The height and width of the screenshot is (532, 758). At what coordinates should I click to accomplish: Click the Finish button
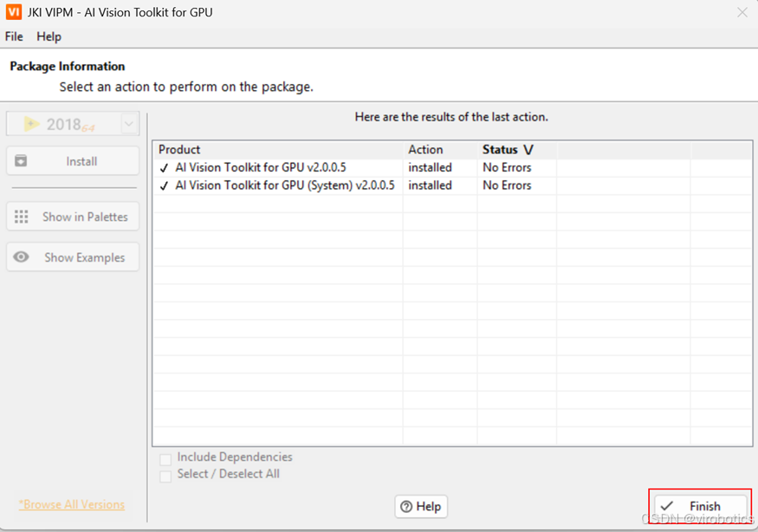[700, 506]
